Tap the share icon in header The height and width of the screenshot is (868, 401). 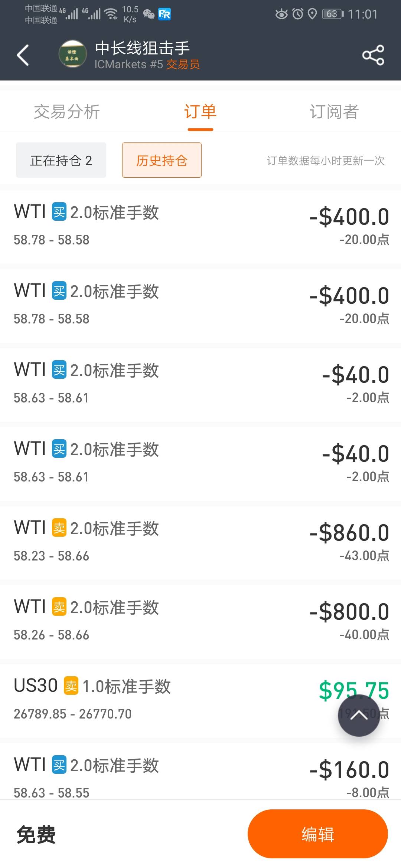point(373,55)
